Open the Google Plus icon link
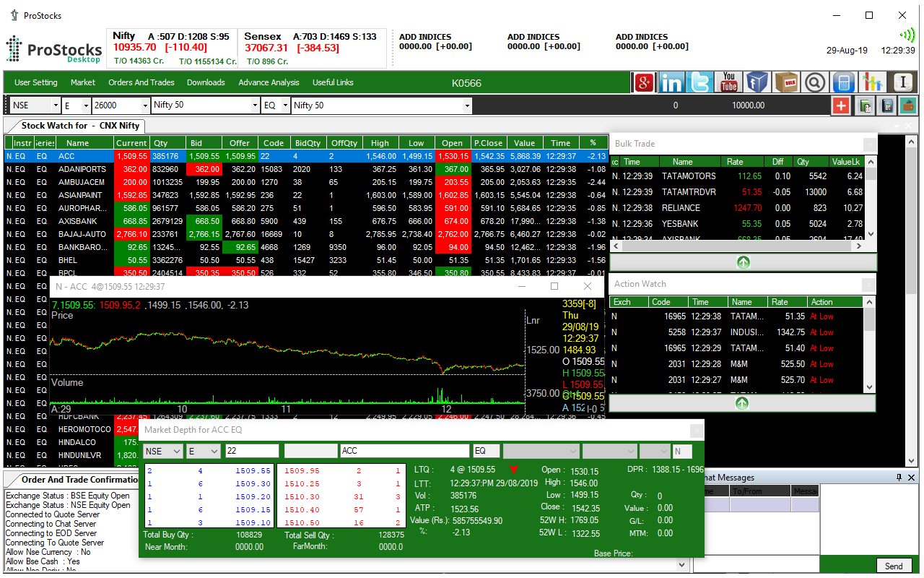The width and height of the screenshot is (924, 578). [644, 82]
